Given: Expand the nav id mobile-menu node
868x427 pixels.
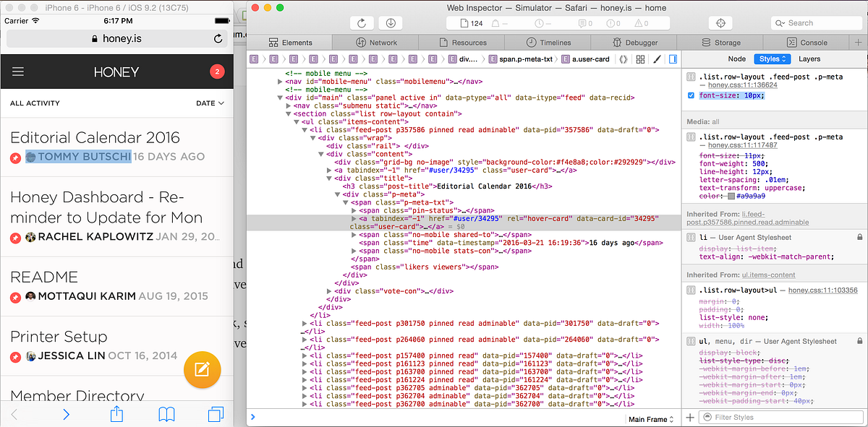Looking at the screenshot, I should coord(280,82).
